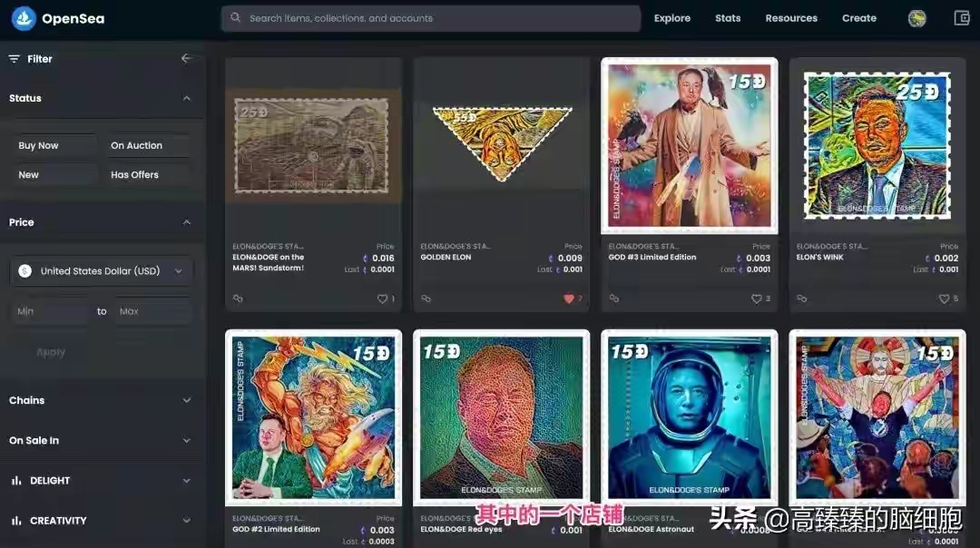This screenshot has width=980, height=548.
Task: Toggle the Buy Now status filter
Action: 54,145
